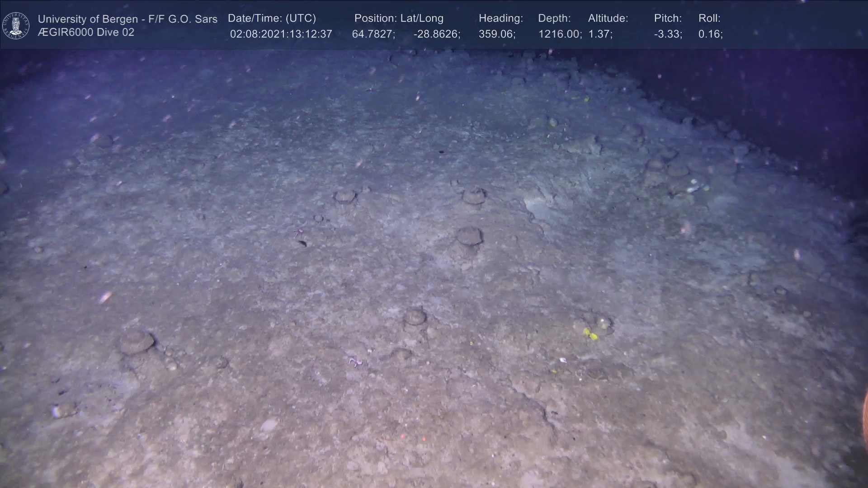Click the Heading label
Image resolution: width=868 pixels, height=488 pixels.
[500, 19]
